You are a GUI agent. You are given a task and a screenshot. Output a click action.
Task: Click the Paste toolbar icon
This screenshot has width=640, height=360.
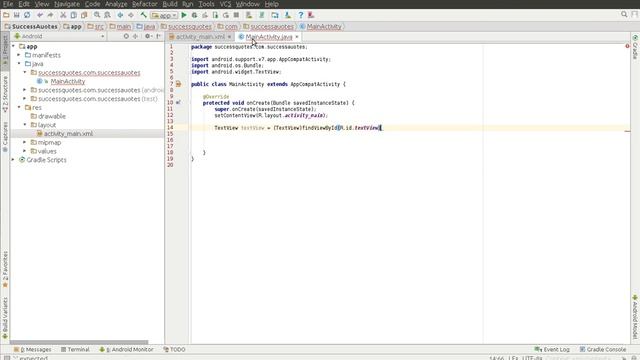84,15
